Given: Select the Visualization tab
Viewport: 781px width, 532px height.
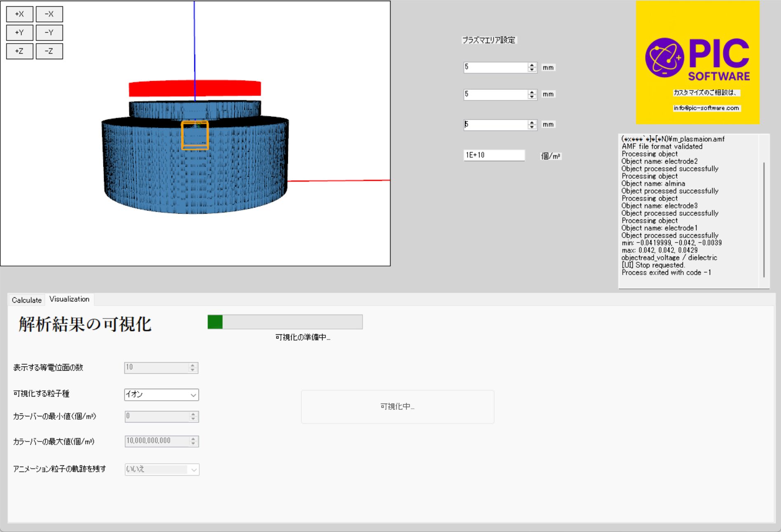Looking at the screenshot, I should [69, 299].
